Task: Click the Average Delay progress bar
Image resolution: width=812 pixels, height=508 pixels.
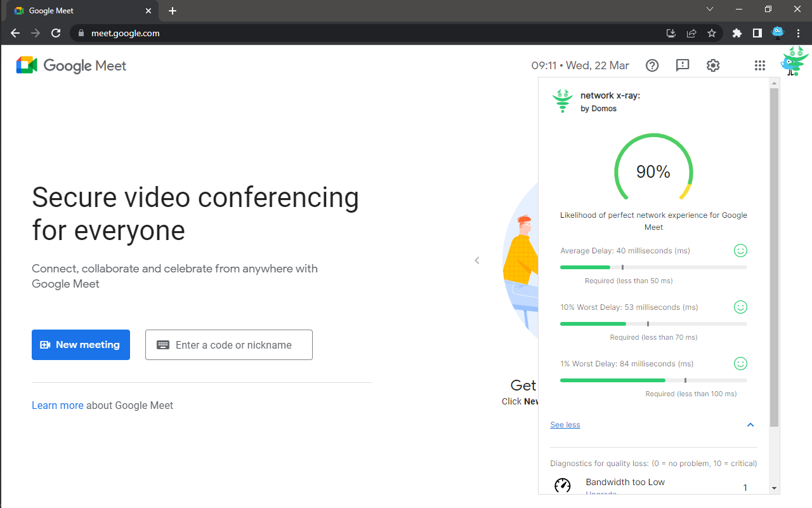Action: pyautogui.click(x=653, y=267)
